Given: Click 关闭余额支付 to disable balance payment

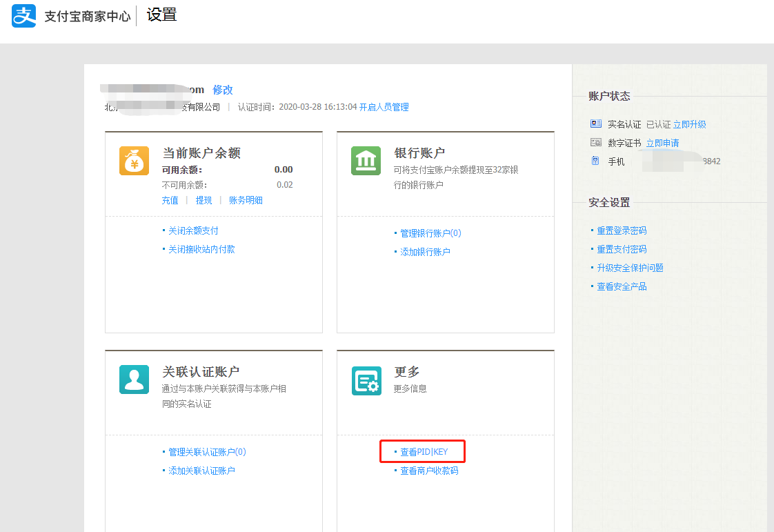Looking at the screenshot, I should [193, 230].
